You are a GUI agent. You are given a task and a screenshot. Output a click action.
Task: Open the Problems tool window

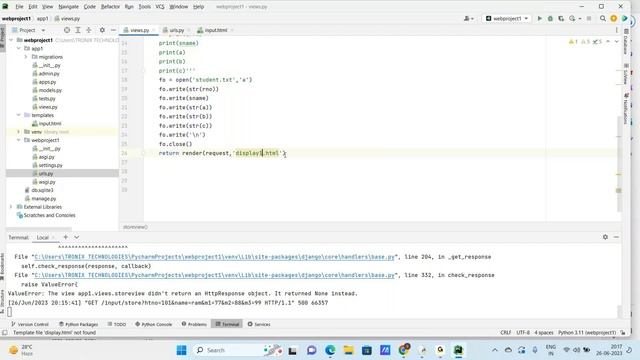194,324
